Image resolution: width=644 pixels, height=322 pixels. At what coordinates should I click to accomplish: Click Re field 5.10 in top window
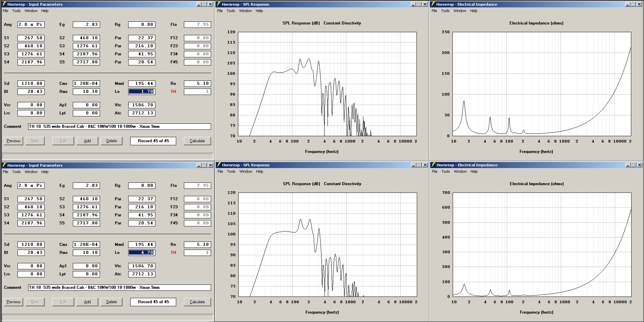pos(197,84)
